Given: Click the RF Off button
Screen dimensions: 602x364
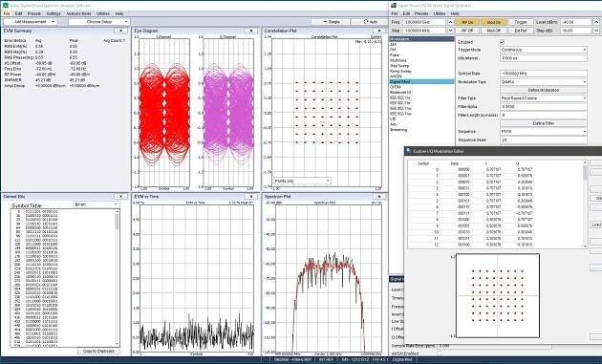Looking at the screenshot, I should coord(467,31).
